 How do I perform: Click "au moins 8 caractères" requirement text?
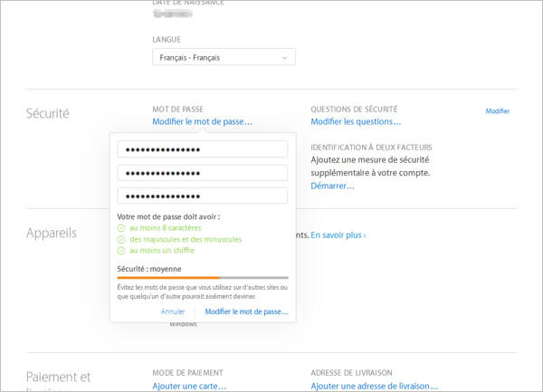[166, 228]
